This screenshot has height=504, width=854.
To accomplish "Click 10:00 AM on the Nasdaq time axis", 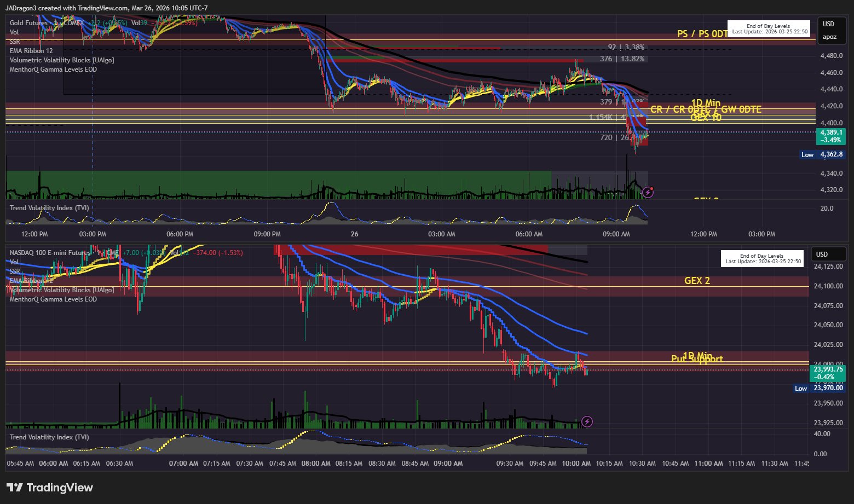I will click(576, 464).
